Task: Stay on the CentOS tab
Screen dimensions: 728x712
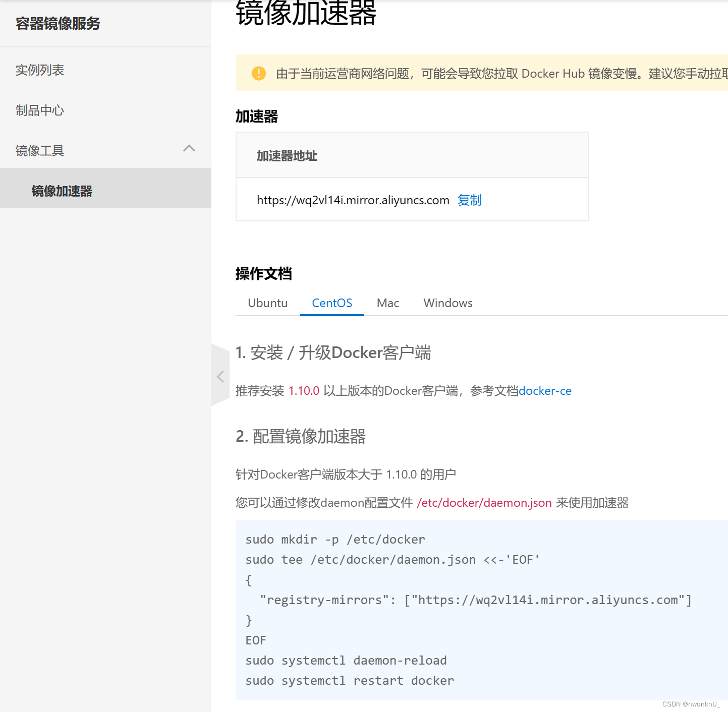Action: coord(331,303)
